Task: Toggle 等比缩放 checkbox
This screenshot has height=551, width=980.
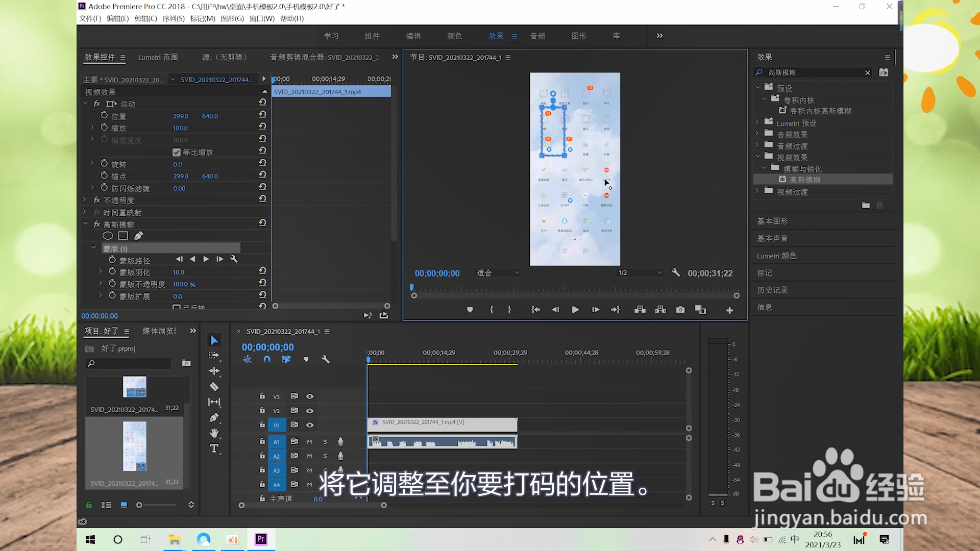Action: point(177,152)
